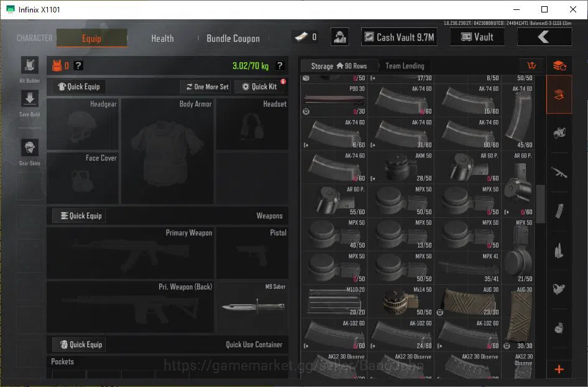Select AK-74 60 magazine with 6/60
Image resolution: width=588 pixels, height=387 pixels.
pyautogui.click(x=334, y=134)
